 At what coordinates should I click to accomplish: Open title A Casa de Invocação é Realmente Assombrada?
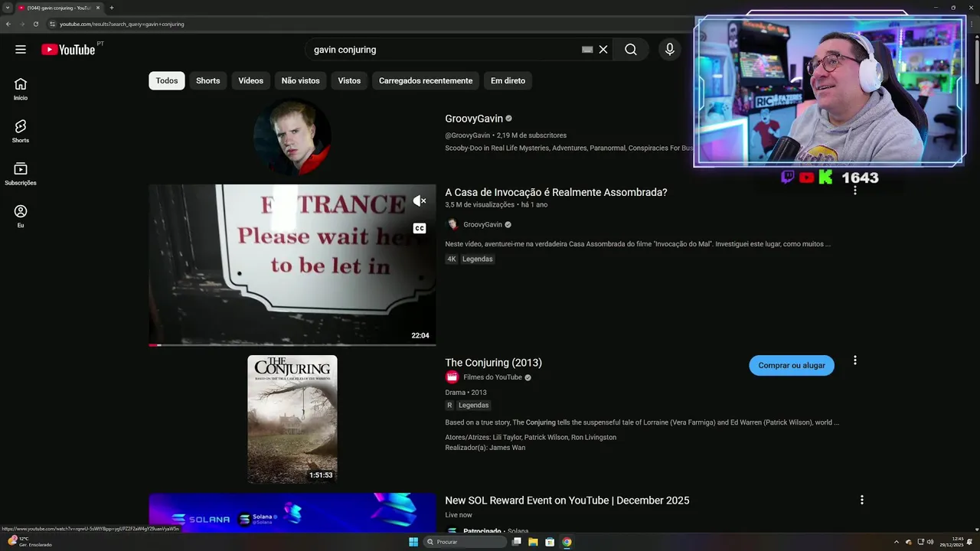click(556, 192)
